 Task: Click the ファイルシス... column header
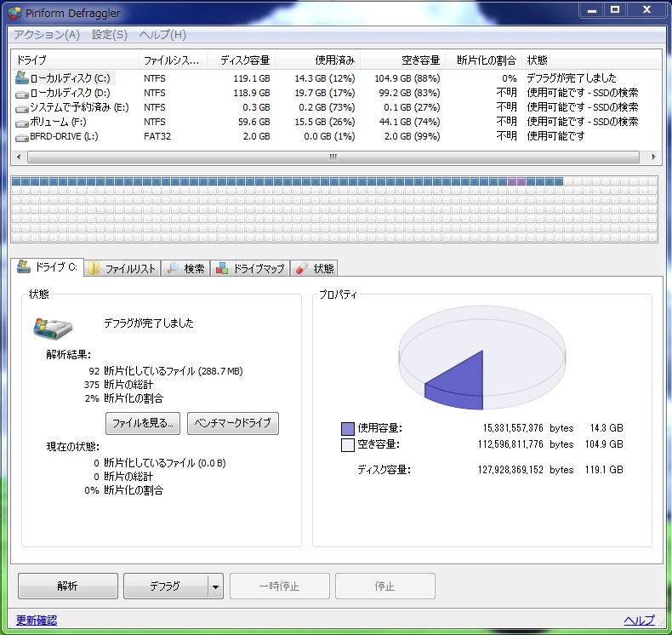tap(173, 60)
